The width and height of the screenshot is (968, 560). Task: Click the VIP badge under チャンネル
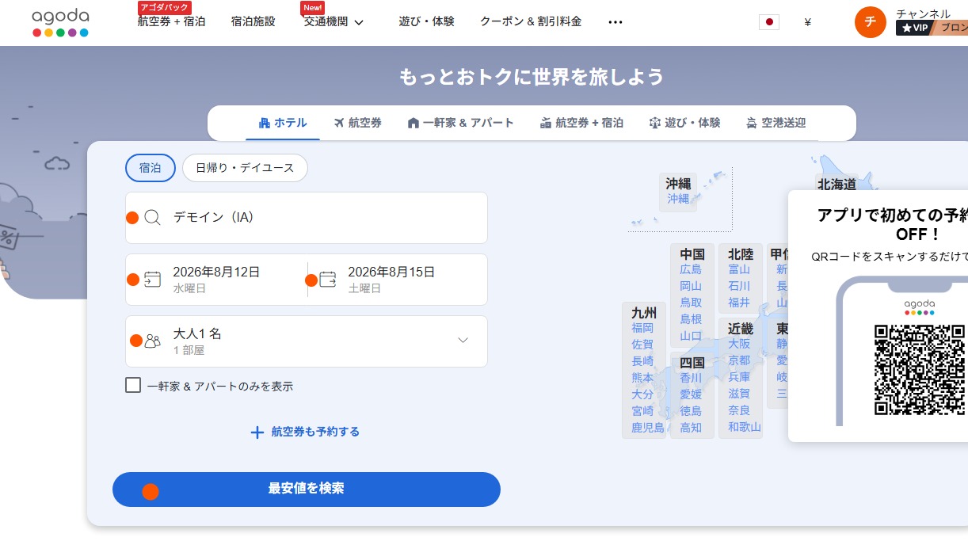(913, 28)
